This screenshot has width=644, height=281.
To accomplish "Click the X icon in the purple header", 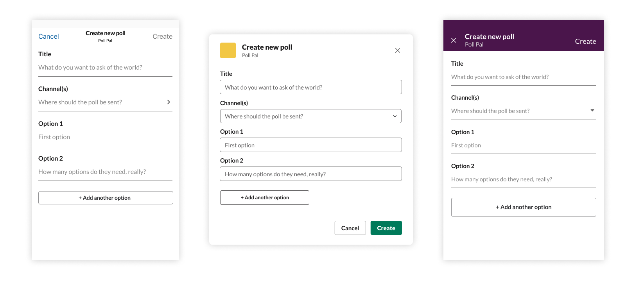I will (454, 40).
